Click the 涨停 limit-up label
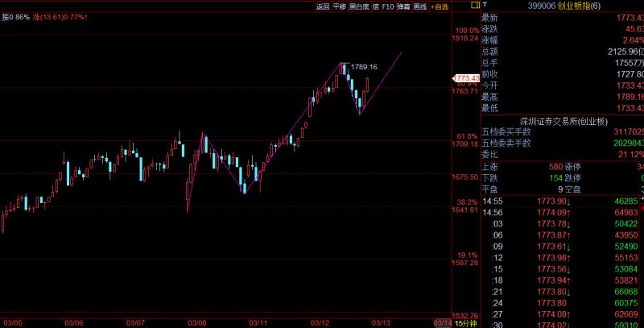Viewport: 644px width, 328px height. 573,167
